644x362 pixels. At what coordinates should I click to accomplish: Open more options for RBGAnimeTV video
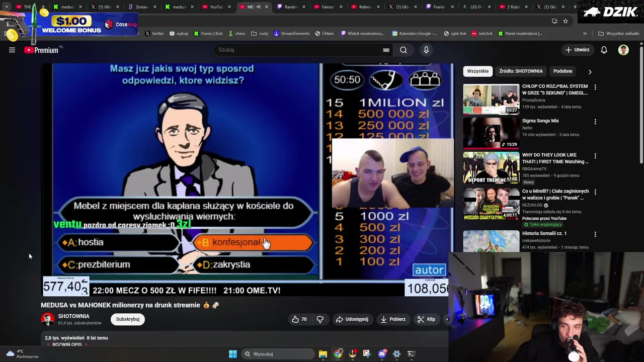(595, 156)
